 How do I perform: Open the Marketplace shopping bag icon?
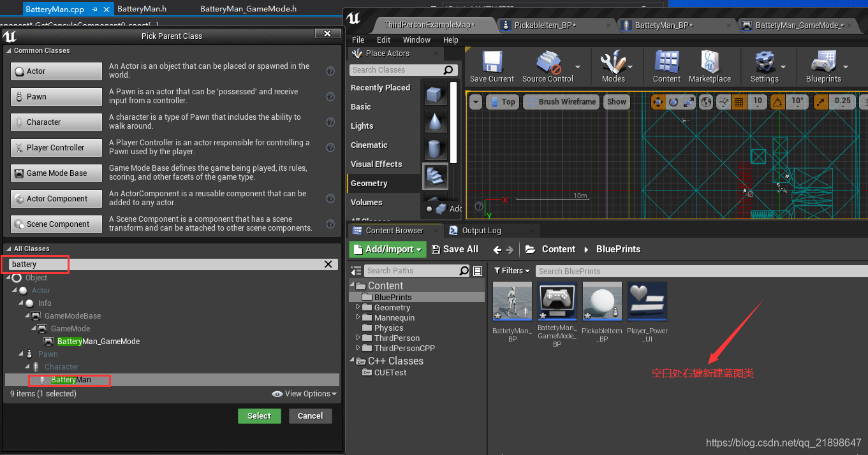(710, 62)
